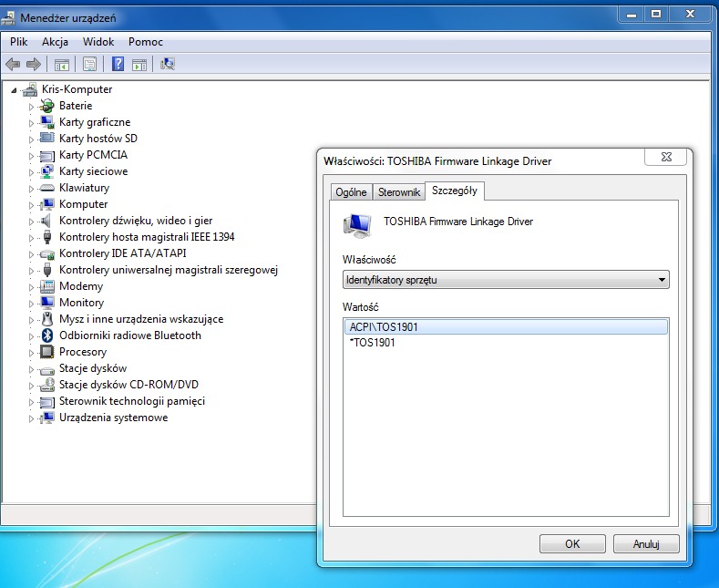Switch to the Sterownik tab
This screenshot has width=719, height=588.
point(399,192)
